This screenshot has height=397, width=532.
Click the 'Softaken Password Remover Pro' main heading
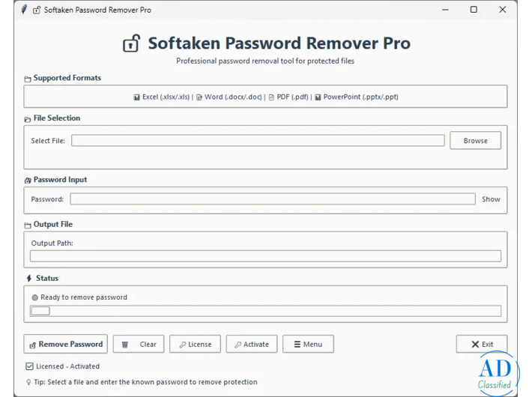pyautogui.click(x=279, y=43)
